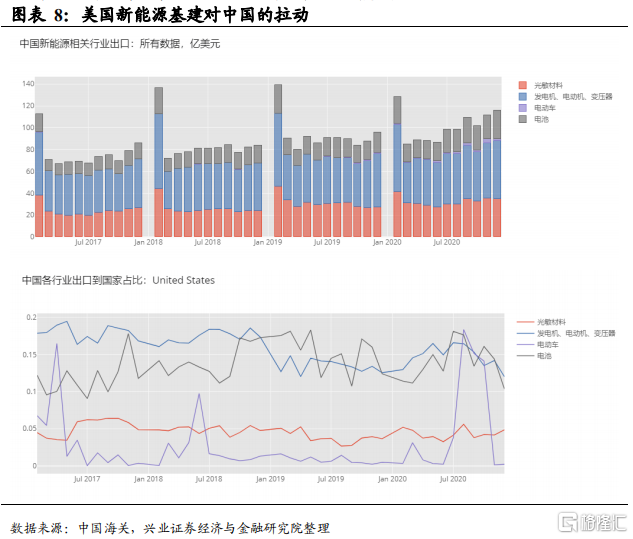Viewport: 633px width, 539px height.
Task: Click the United States line chart subtitle
Action: [118, 281]
